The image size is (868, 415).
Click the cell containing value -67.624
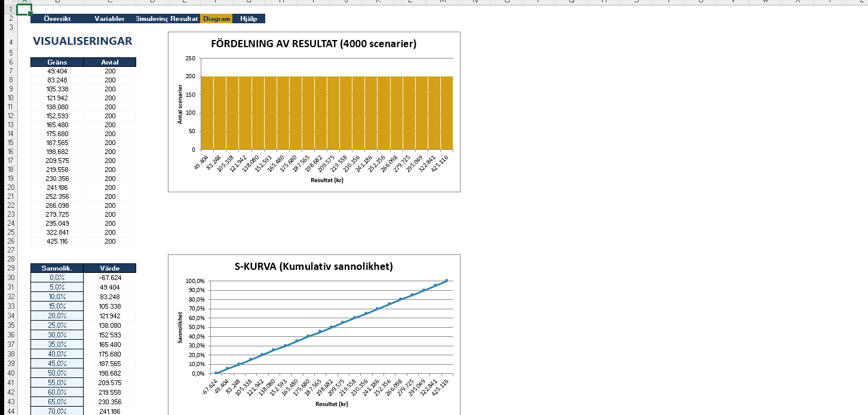pyautogui.click(x=110, y=278)
